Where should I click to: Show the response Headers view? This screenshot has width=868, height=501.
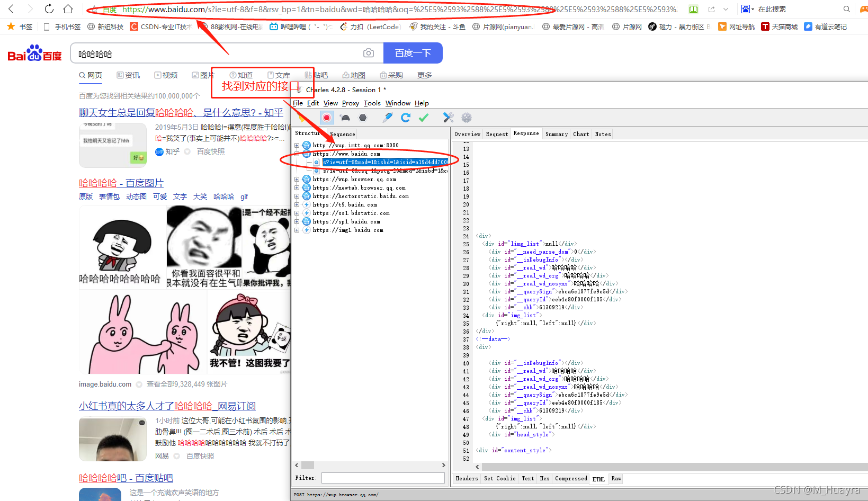click(467, 478)
